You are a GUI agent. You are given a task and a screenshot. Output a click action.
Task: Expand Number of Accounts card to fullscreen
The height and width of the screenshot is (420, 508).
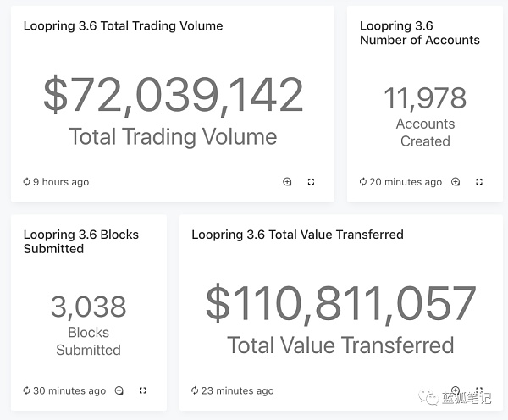[479, 182]
